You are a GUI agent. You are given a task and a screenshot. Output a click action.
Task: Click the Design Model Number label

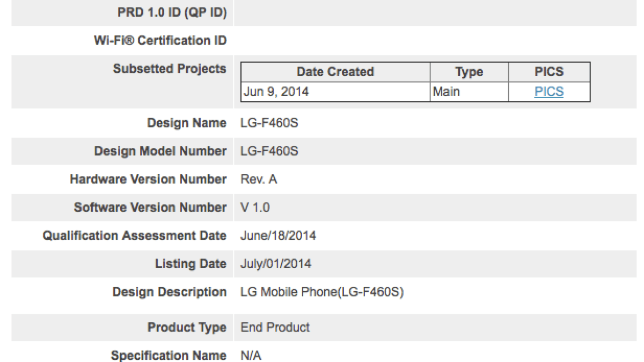click(x=160, y=151)
